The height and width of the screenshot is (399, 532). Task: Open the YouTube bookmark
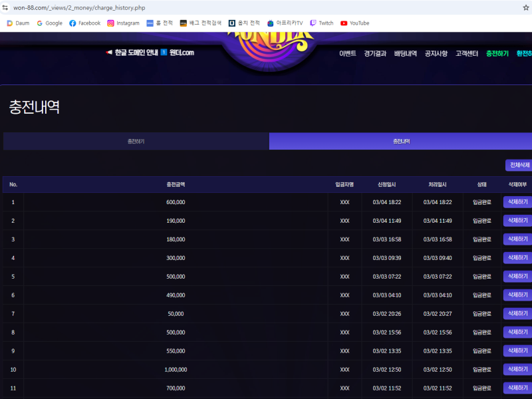354,23
